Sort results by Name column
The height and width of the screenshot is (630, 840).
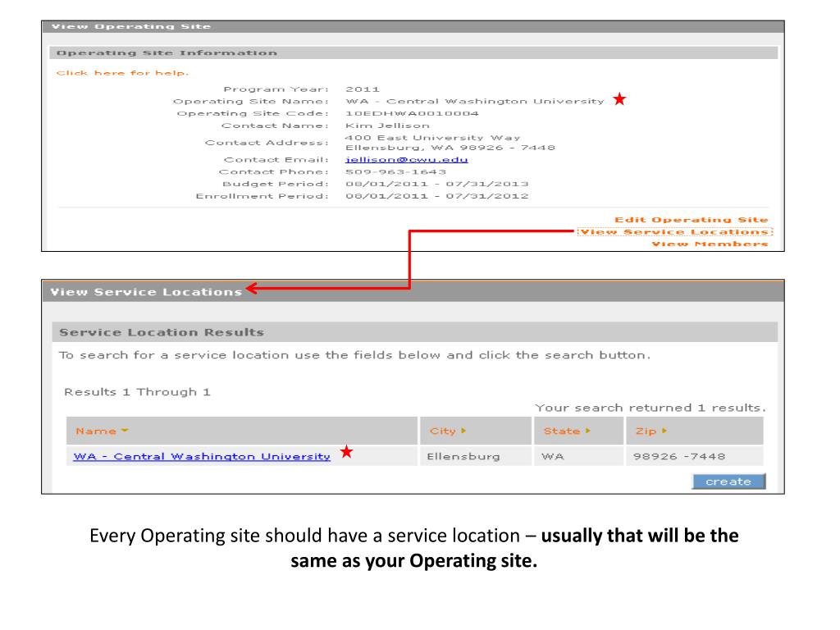click(102, 431)
